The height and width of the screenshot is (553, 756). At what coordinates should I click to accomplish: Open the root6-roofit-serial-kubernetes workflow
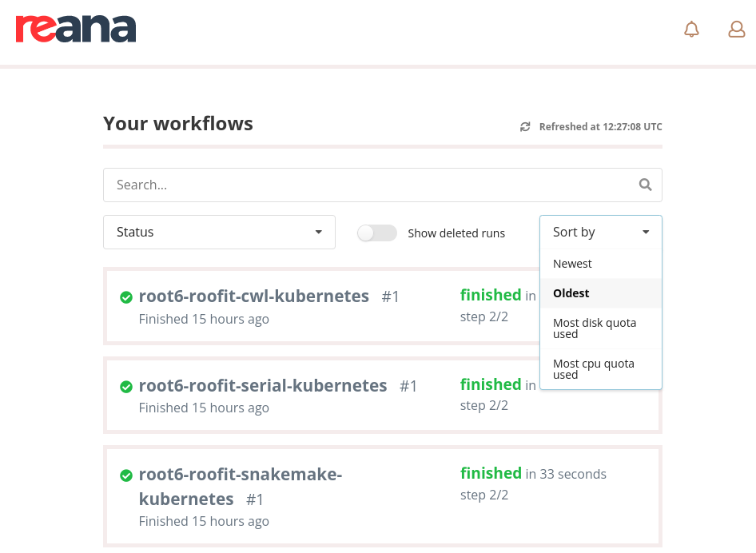click(262, 385)
